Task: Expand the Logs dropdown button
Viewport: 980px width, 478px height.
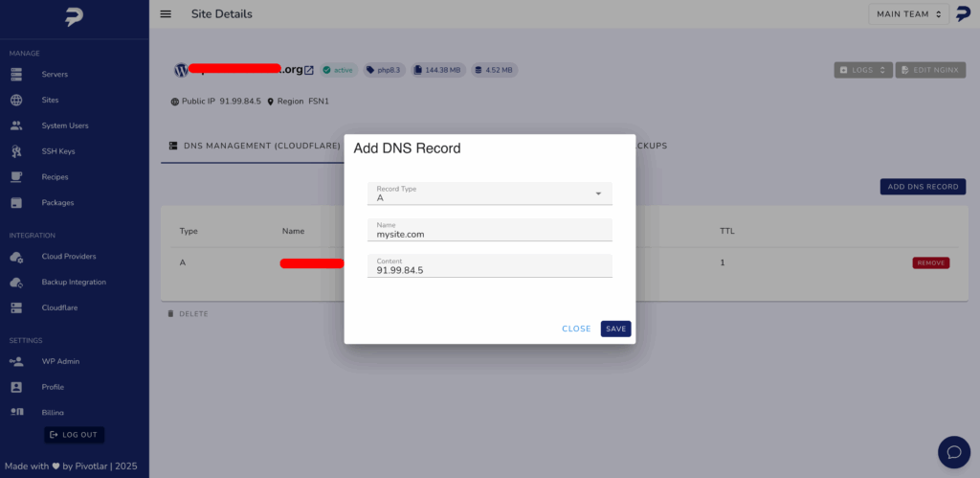Action: click(863, 70)
